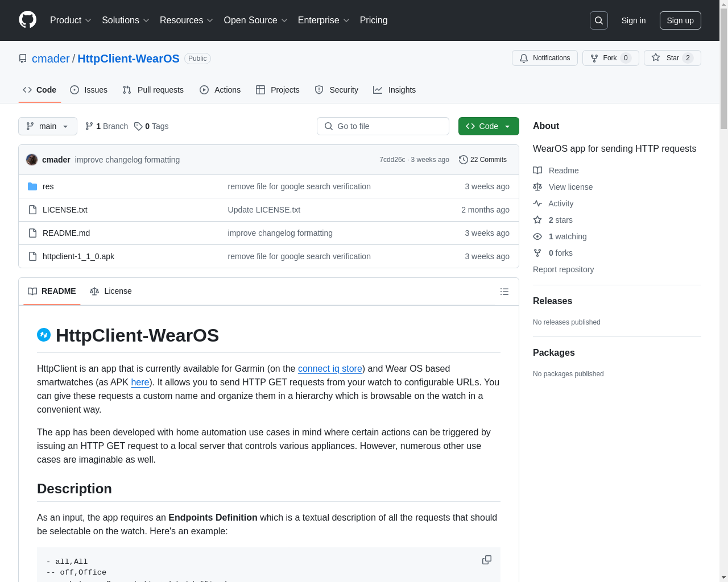Open the Releases heading link

(552, 301)
